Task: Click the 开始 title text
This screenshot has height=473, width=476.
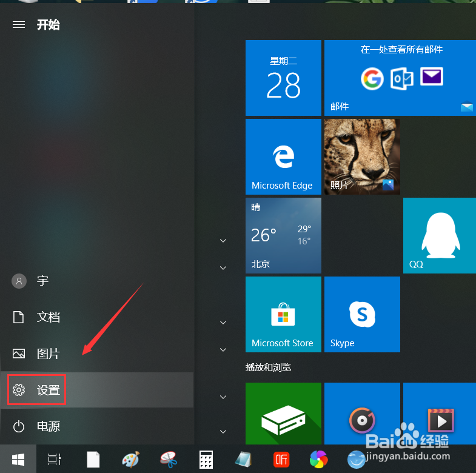Action: pyautogui.click(x=49, y=25)
